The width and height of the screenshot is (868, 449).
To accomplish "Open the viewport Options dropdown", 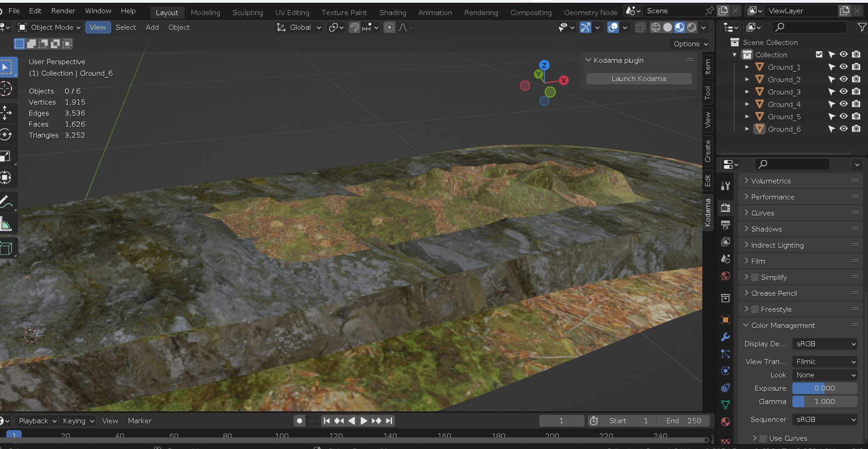I will (x=690, y=44).
